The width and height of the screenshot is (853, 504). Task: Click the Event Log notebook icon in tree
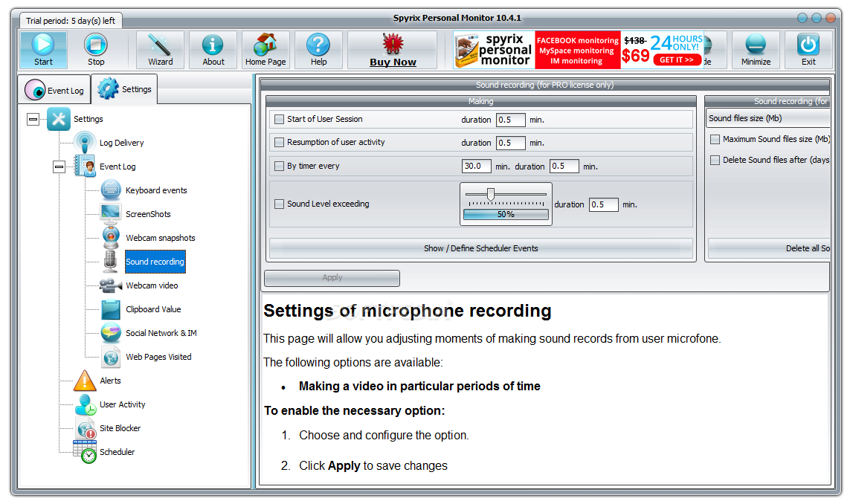coord(85,167)
